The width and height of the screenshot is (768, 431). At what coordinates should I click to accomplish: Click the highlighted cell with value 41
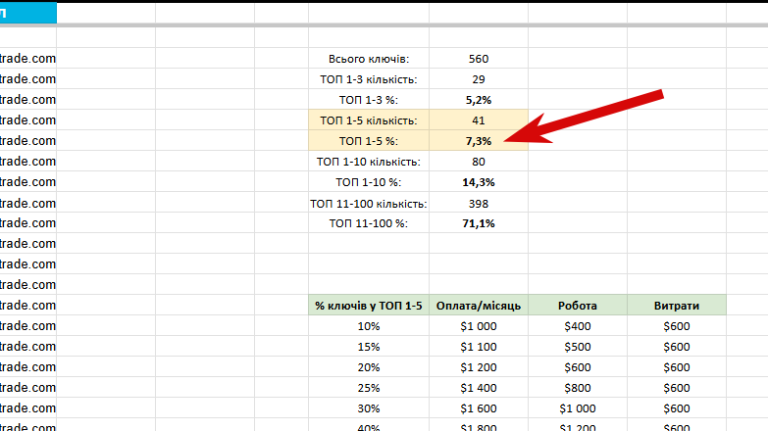pyautogui.click(x=479, y=120)
